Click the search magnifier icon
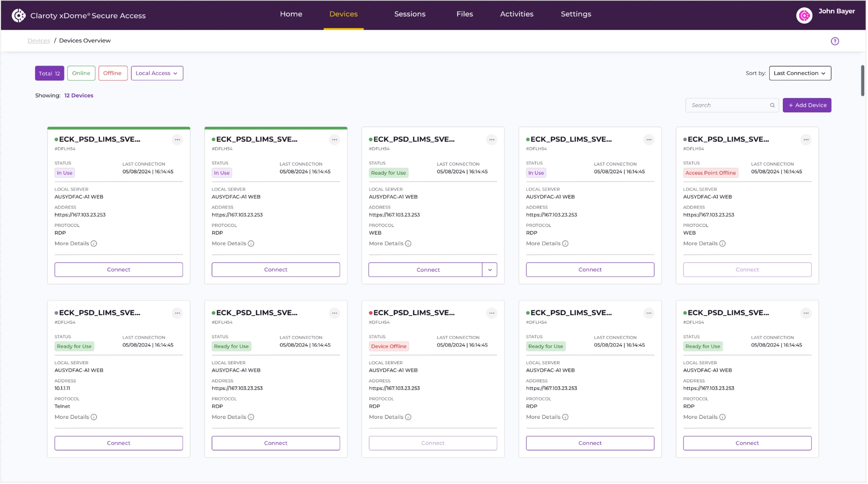 tap(772, 105)
